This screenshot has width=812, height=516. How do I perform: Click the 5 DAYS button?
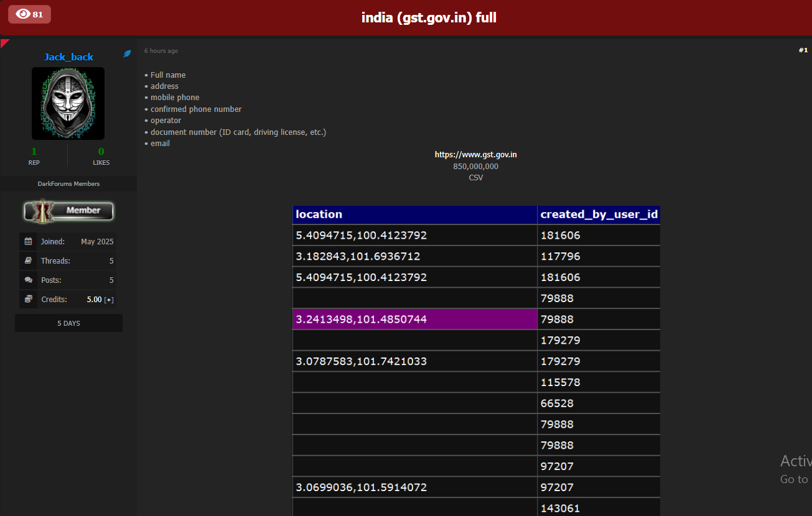(68, 323)
